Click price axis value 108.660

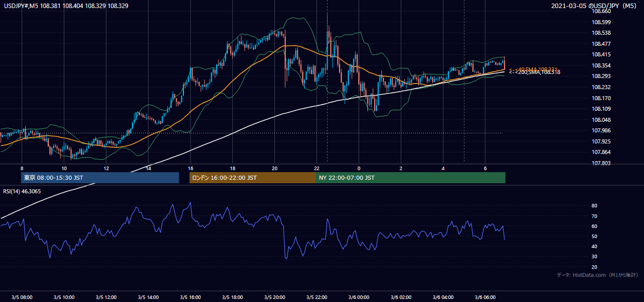point(601,11)
